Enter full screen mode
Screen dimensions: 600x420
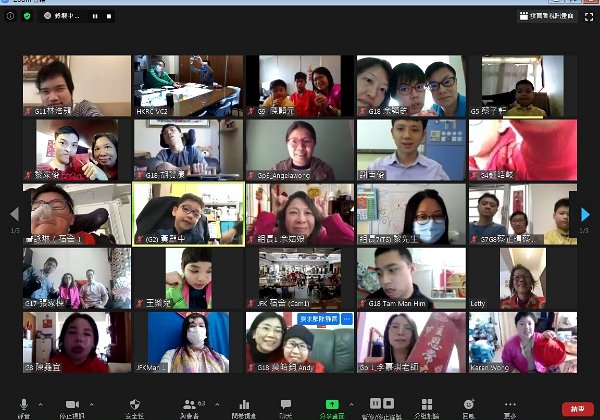589,16
